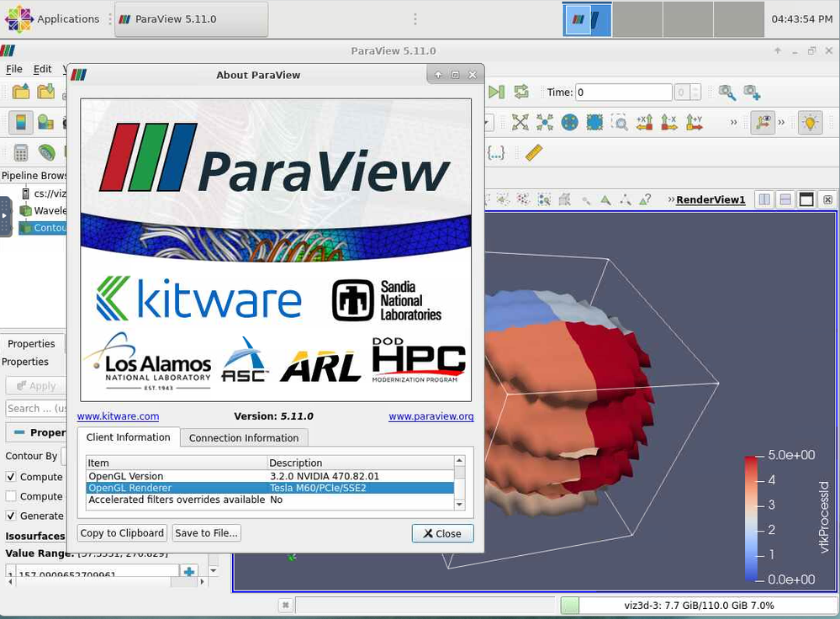Image resolution: width=840 pixels, height=619 pixels.
Task: Click the Load State folder icon
Action: (46, 93)
